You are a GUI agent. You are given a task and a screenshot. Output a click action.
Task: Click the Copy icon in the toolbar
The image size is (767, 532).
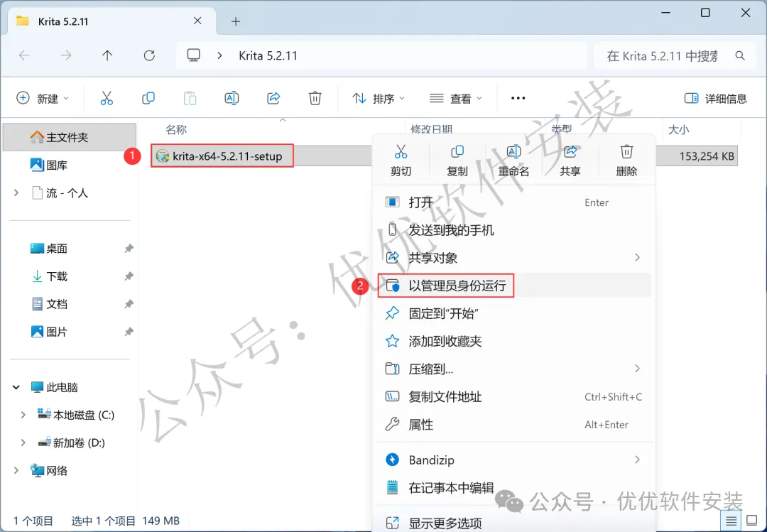point(148,98)
